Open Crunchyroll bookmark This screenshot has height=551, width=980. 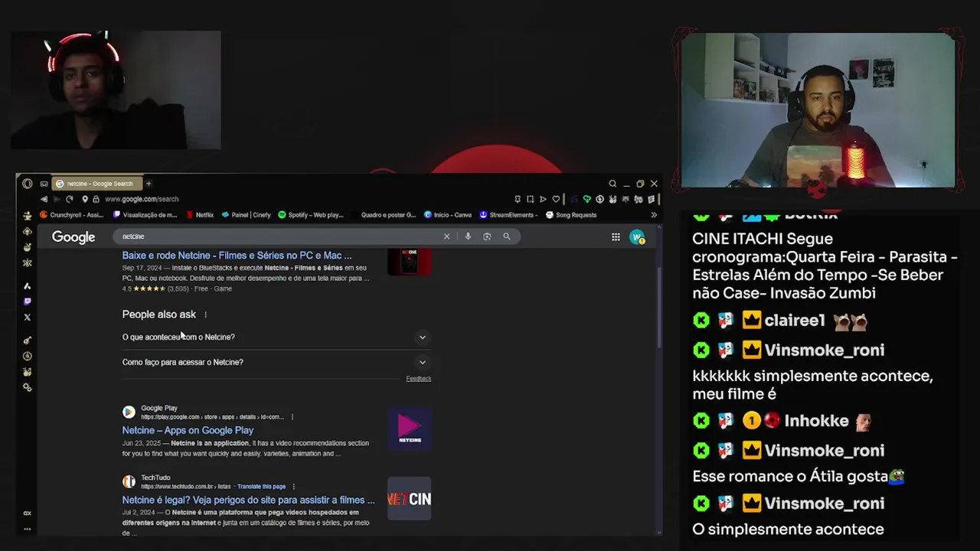pos(71,215)
